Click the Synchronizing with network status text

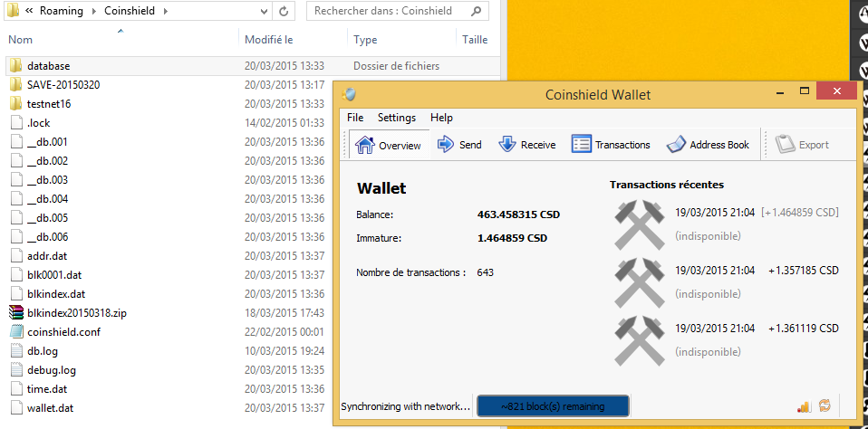[x=405, y=407]
